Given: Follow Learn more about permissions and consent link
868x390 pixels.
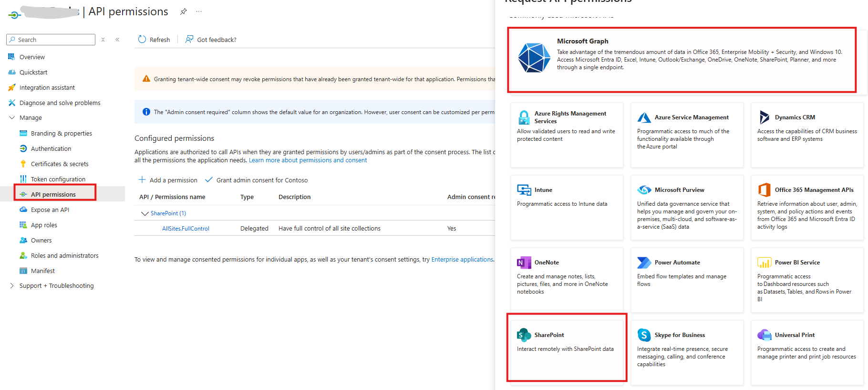Looking at the screenshot, I should pos(308,160).
